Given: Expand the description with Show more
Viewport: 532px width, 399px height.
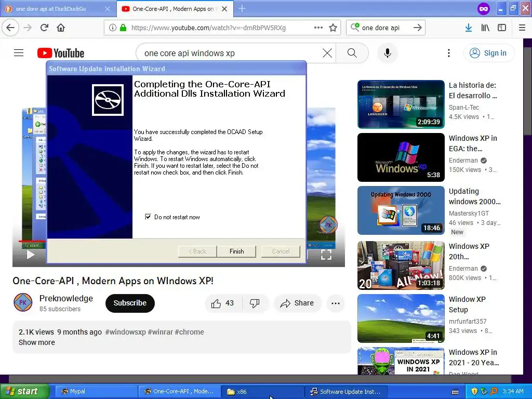Looking at the screenshot, I should [37, 342].
